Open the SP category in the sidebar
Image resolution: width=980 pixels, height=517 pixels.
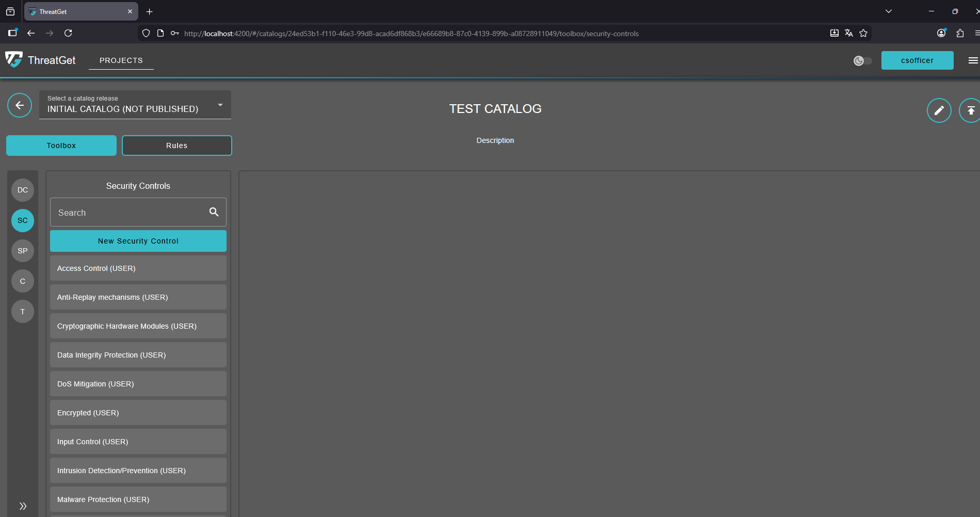22,251
